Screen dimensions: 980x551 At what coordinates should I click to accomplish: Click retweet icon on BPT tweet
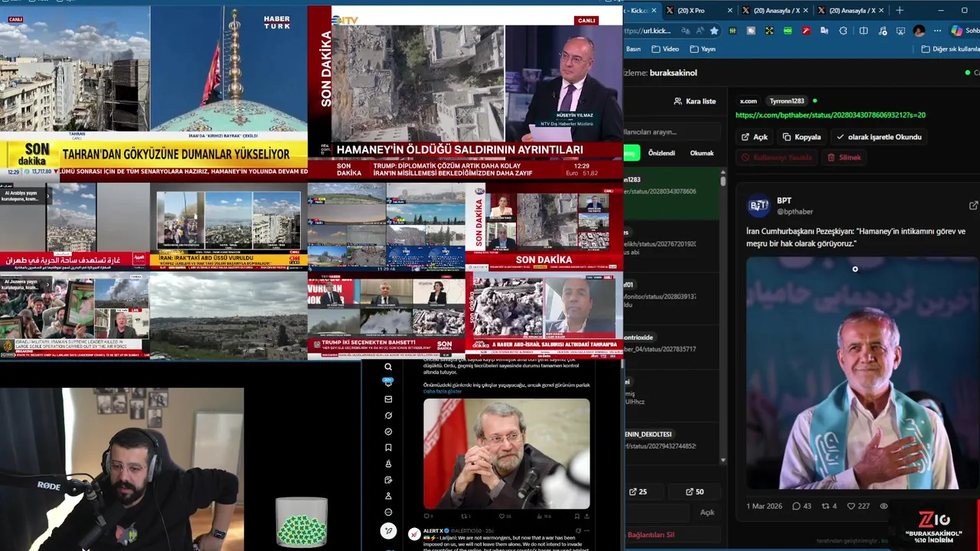[825, 506]
